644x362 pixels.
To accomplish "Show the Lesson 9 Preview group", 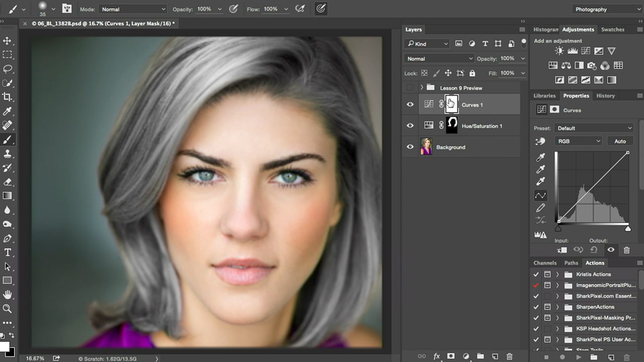I will [410, 87].
